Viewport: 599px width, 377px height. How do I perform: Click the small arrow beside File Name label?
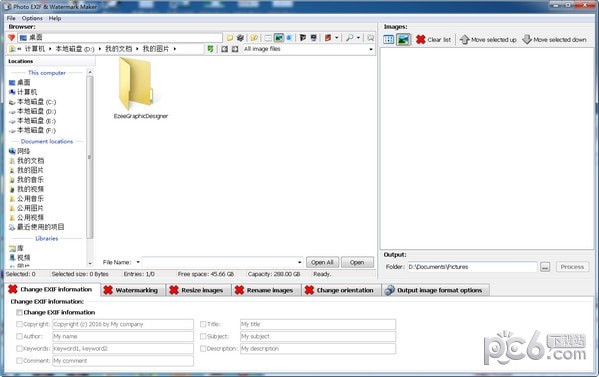pos(138,262)
